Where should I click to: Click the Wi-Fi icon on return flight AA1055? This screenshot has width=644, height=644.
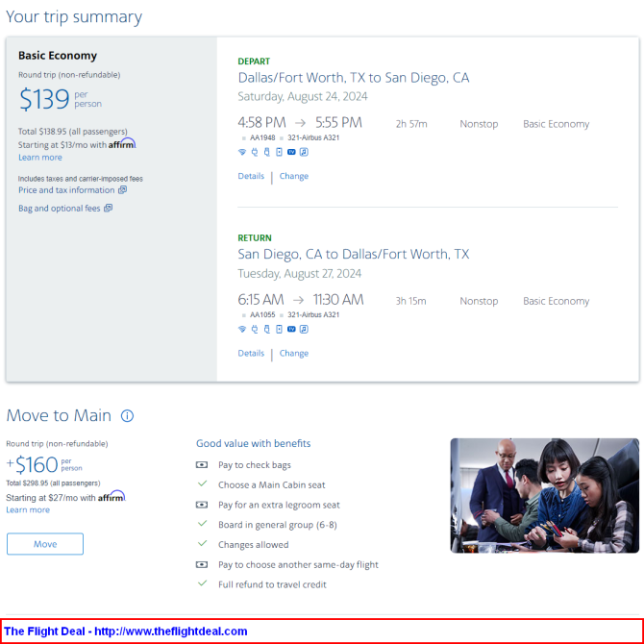(x=242, y=329)
